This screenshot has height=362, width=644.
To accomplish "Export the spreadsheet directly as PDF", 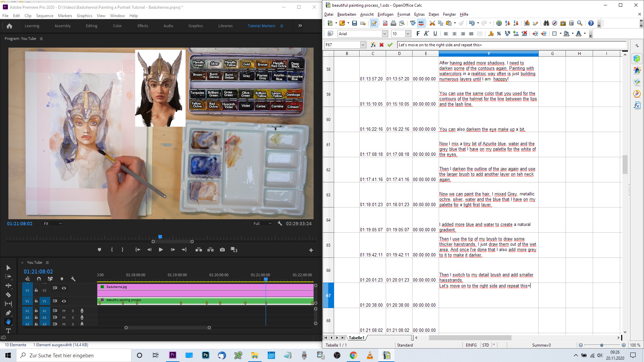I will pos(385,23).
